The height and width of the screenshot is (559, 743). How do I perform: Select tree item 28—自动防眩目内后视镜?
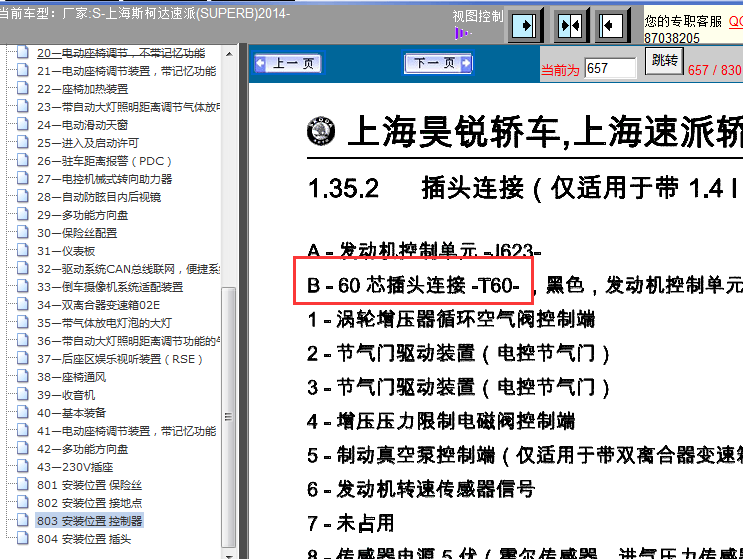coord(99,197)
